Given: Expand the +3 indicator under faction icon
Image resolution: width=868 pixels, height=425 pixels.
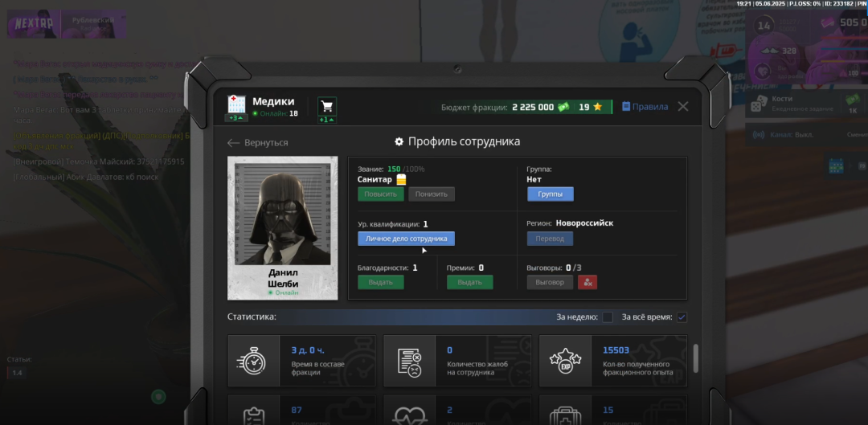Looking at the screenshot, I should pyautogui.click(x=236, y=119).
